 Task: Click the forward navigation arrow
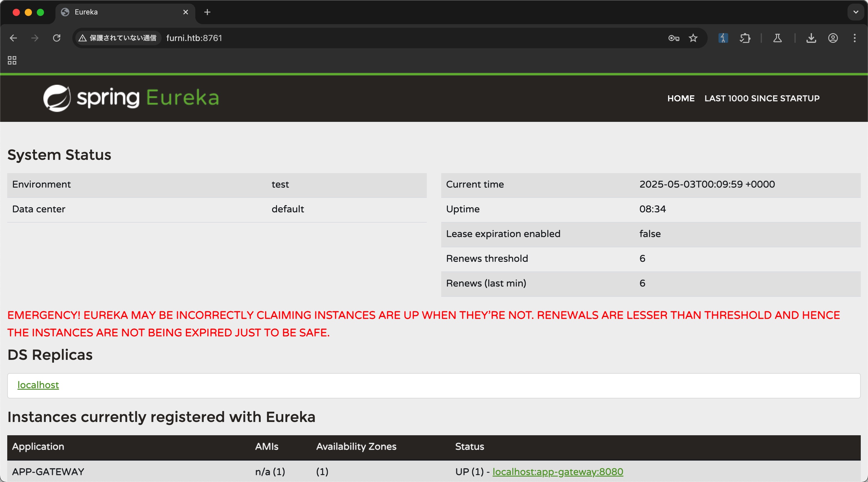pos(35,38)
